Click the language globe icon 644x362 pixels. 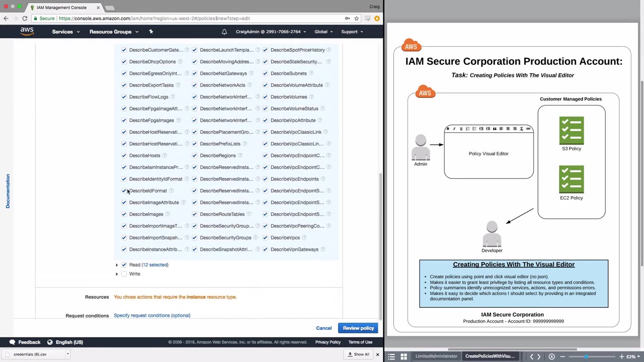(50, 342)
